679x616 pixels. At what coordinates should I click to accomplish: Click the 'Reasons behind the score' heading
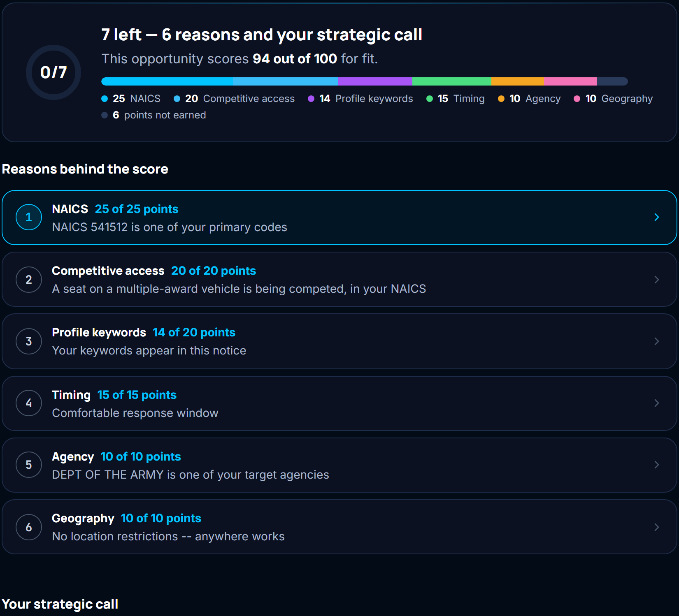click(85, 169)
